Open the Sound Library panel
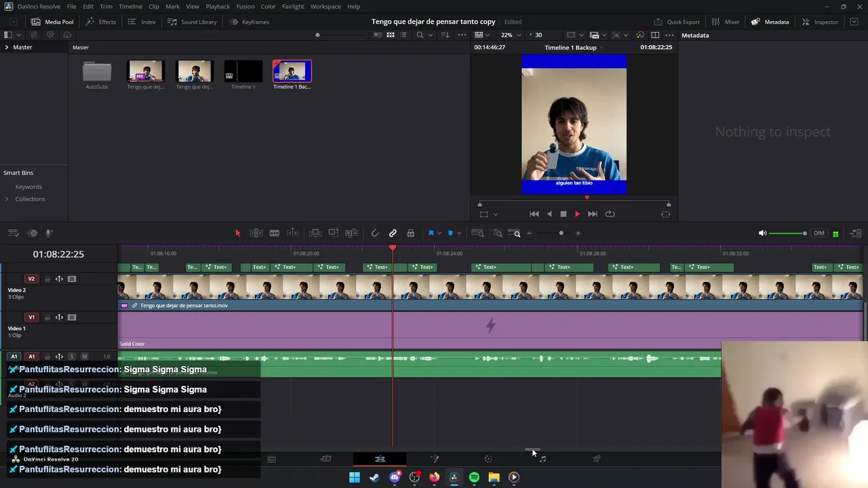Viewport: 868px width, 488px height. tap(192, 22)
